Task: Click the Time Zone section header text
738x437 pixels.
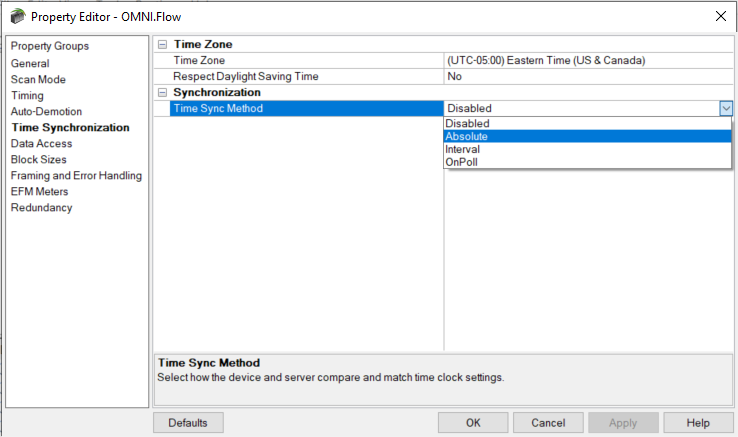Action: coord(203,44)
